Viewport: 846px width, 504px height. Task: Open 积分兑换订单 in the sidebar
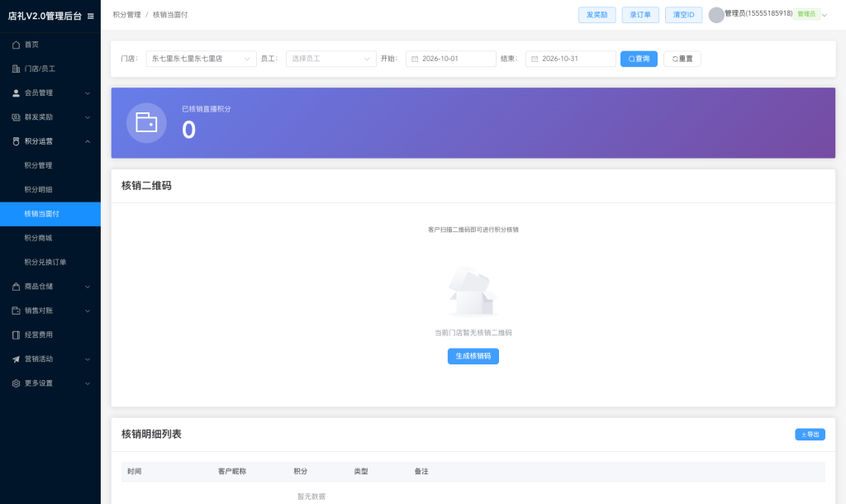pos(50,262)
